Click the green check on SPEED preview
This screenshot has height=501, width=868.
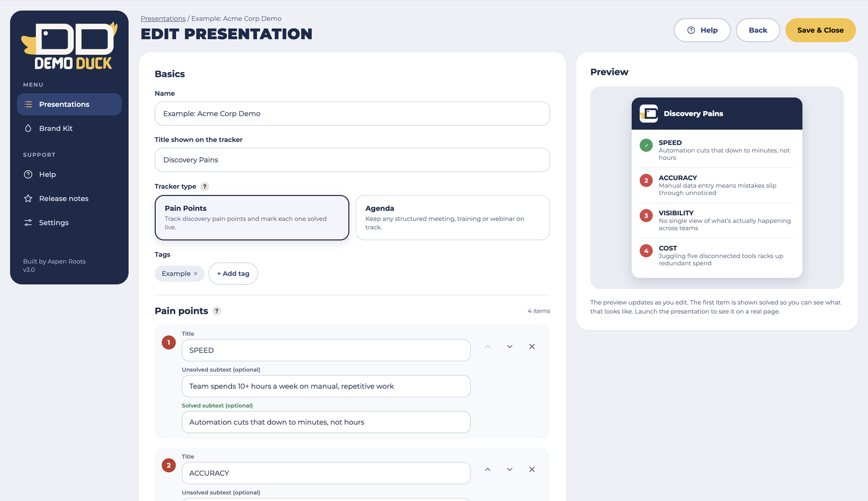coord(646,145)
